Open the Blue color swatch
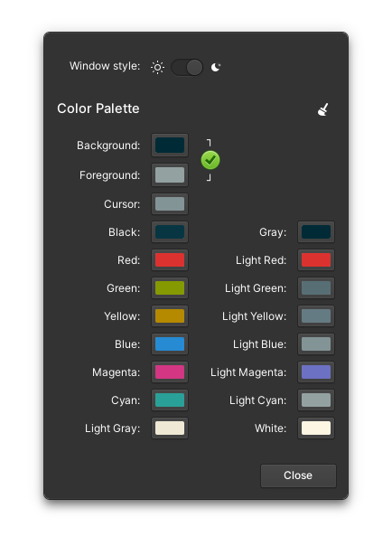 point(170,343)
